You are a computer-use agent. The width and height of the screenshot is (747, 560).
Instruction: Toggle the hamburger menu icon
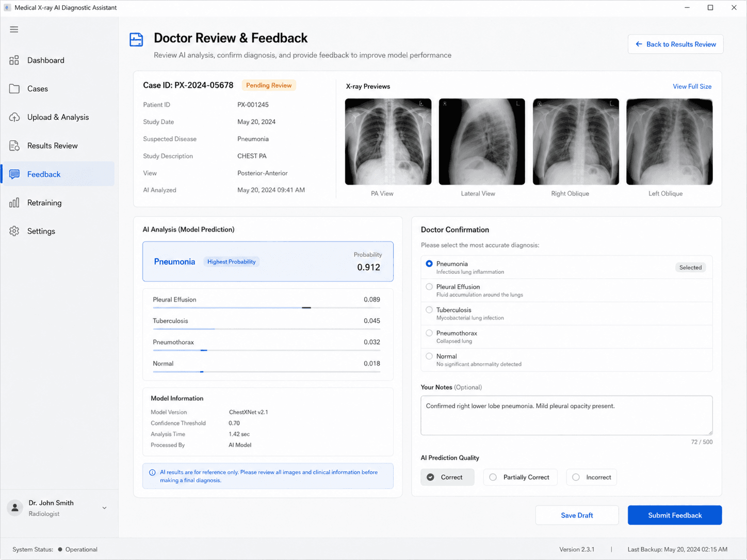[14, 29]
